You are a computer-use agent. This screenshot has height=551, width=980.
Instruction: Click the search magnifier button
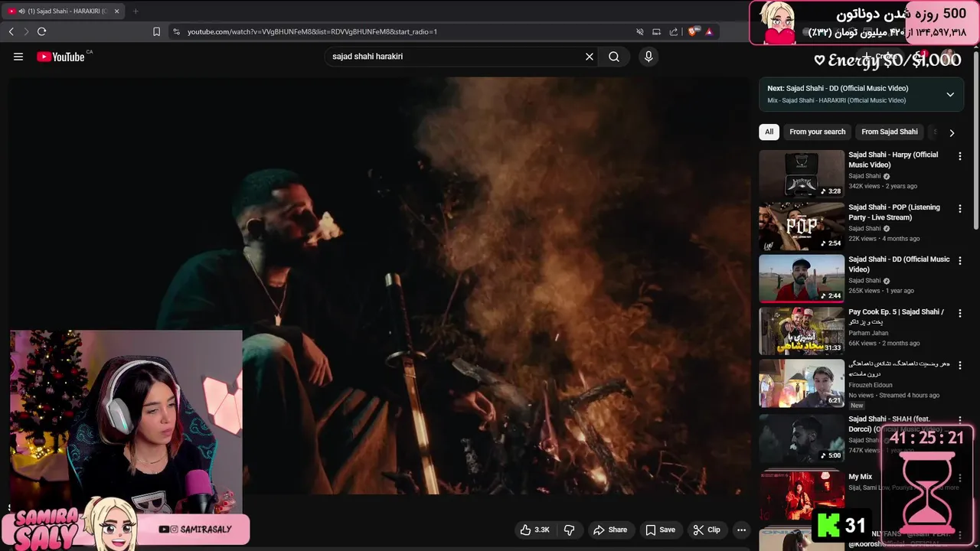pyautogui.click(x=614, y=57)
